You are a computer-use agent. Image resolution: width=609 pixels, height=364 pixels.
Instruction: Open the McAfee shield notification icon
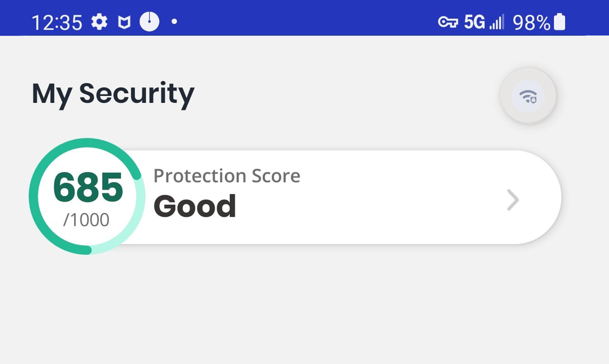[x=124, y=22]
